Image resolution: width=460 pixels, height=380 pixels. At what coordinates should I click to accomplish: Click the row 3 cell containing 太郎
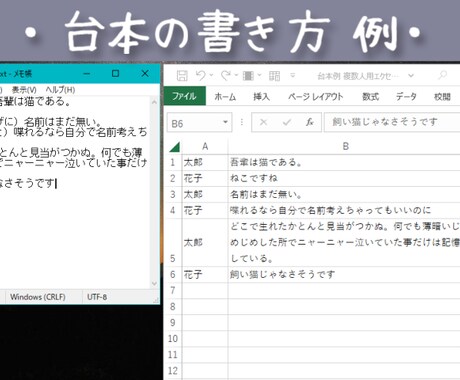(x=205, y=194)
